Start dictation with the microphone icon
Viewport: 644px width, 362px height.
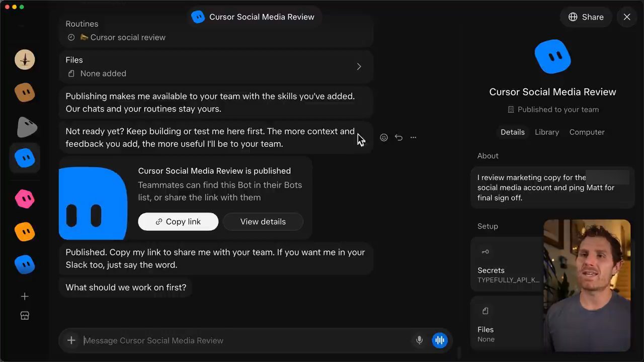419,340
